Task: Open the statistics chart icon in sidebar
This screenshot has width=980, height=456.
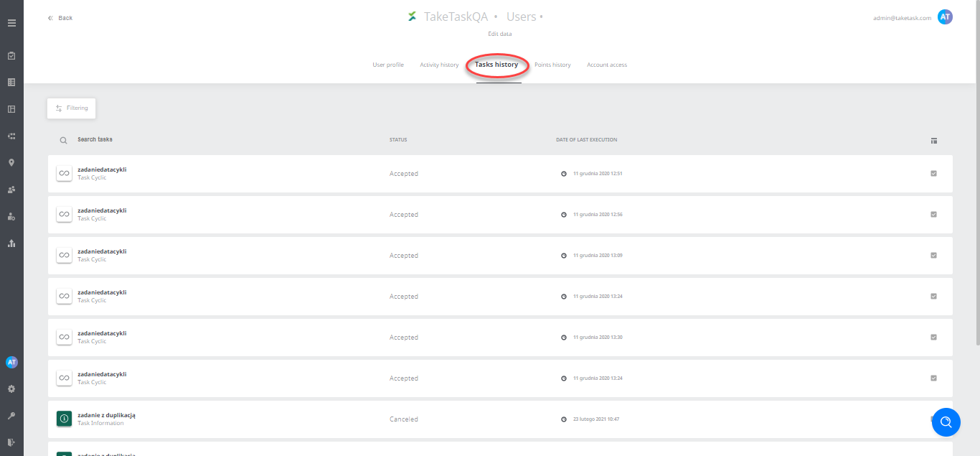Action: tap(11, 243)
